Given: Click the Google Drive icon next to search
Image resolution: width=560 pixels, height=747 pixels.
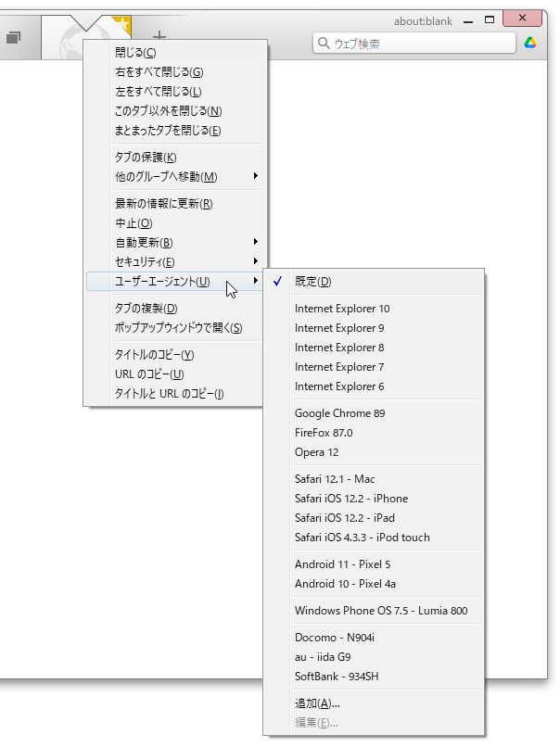Looking at the screenshot, I should click(x=530, y=43).
